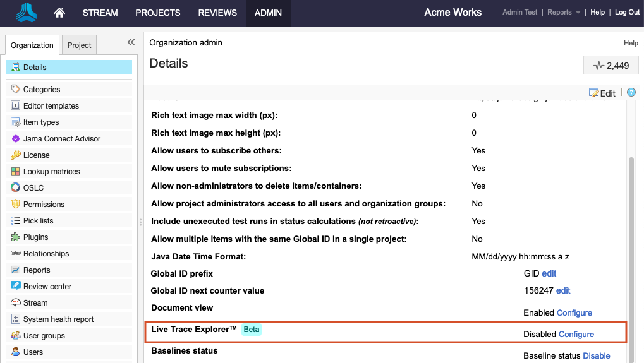Viewport: 644px width, 363px height.
Task: Click the Editor templates icon
Action: (16, 105)
